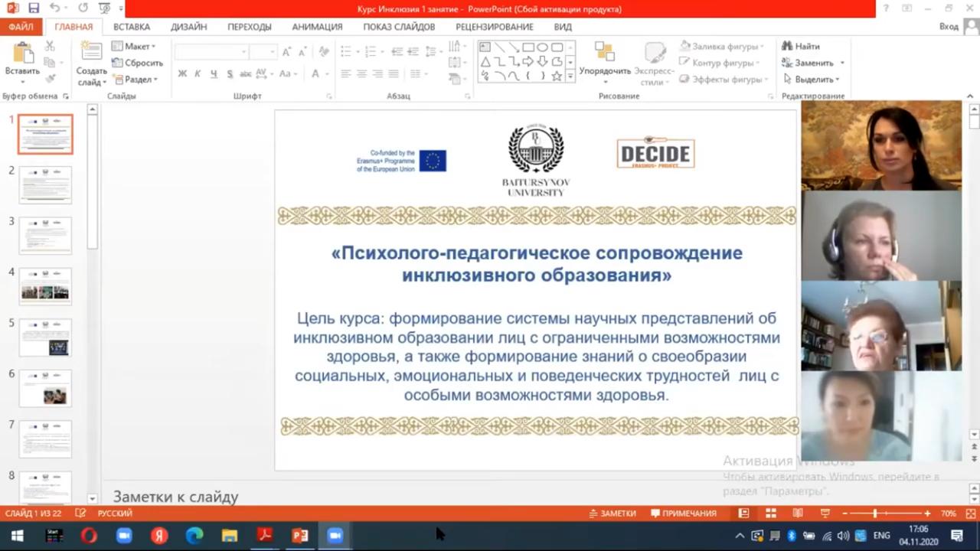Viewport: 980px width, 551px height.
Task: Click the Windows Start button on the taskbar
Action: [x=17, y=536]
